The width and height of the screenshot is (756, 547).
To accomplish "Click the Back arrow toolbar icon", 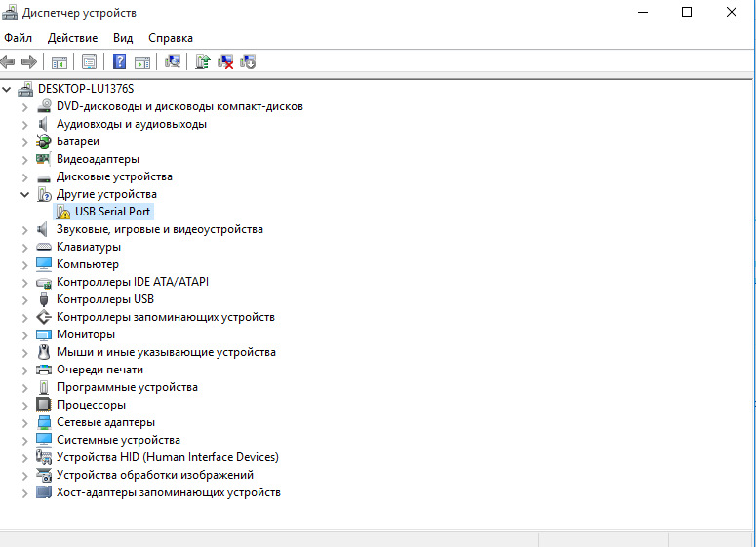I will (8, 61).
